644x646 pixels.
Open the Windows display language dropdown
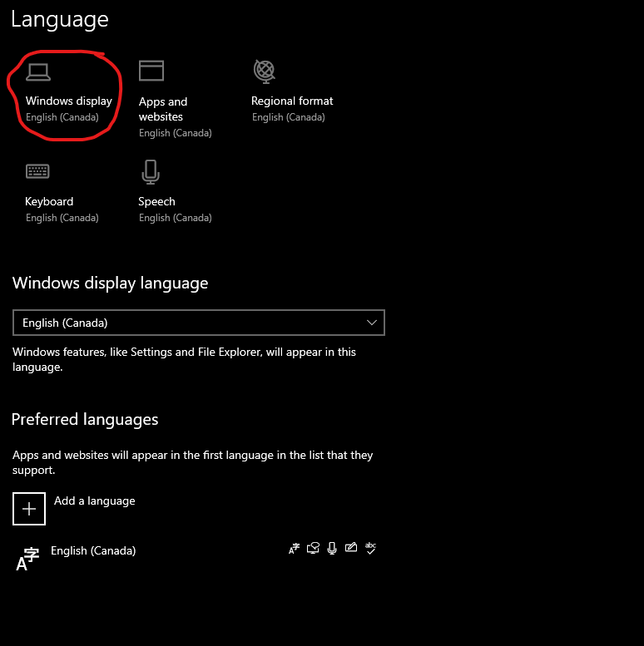pyautogui.click(x=199, y=323)
